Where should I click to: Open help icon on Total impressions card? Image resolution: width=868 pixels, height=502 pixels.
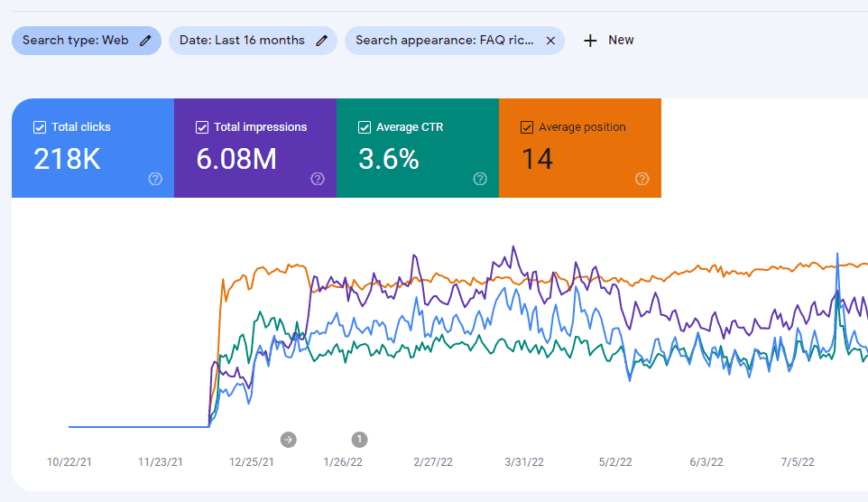pyautogui.click(x=318, y=179)
